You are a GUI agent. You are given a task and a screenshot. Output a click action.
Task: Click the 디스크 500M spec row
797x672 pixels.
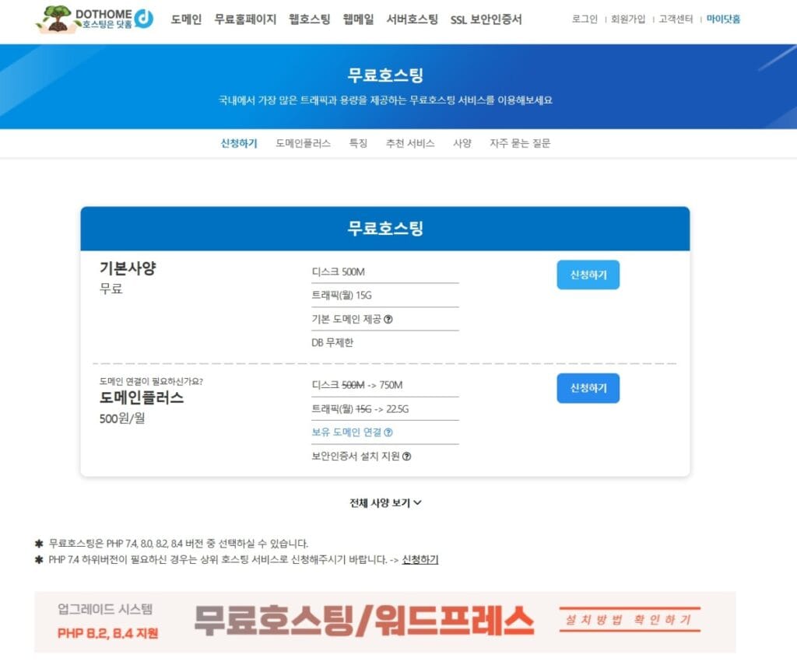coord(384,271)
